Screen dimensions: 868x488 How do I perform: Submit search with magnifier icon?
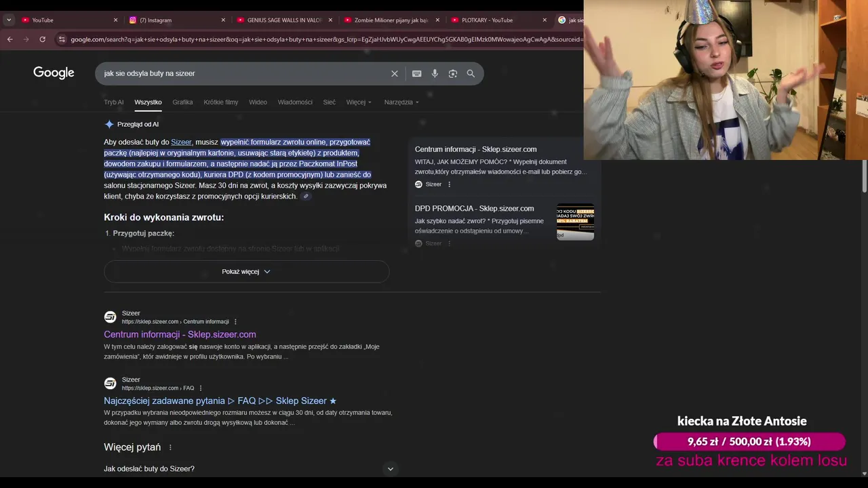[471, 73]
